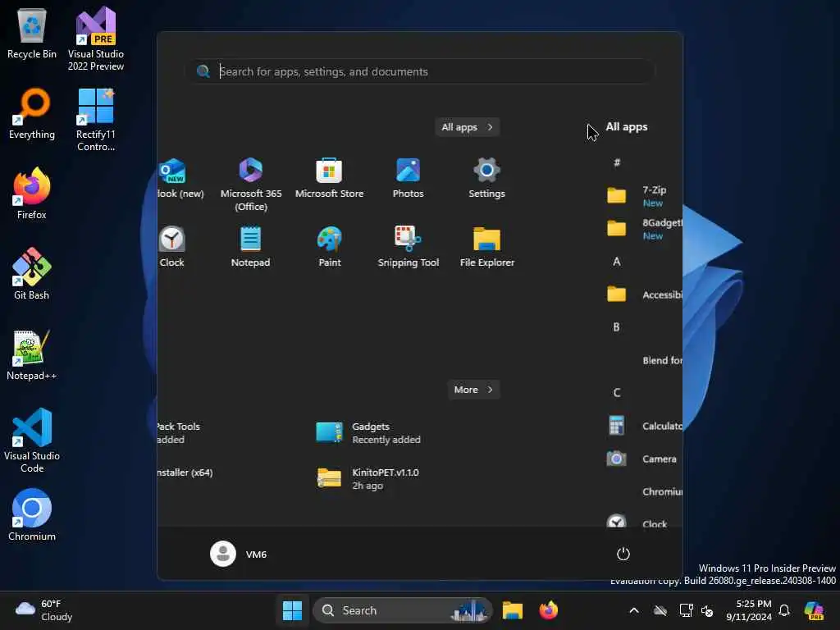Open Camera in the All apps list
The height and width of the screenshot is (630, 840).
643,459
